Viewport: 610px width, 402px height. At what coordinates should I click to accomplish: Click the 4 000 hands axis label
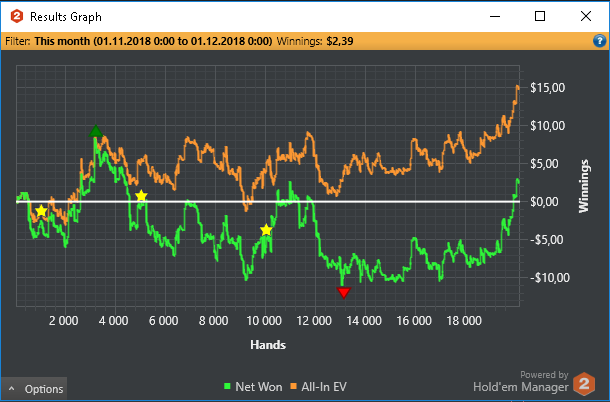[x=114, y=321]
